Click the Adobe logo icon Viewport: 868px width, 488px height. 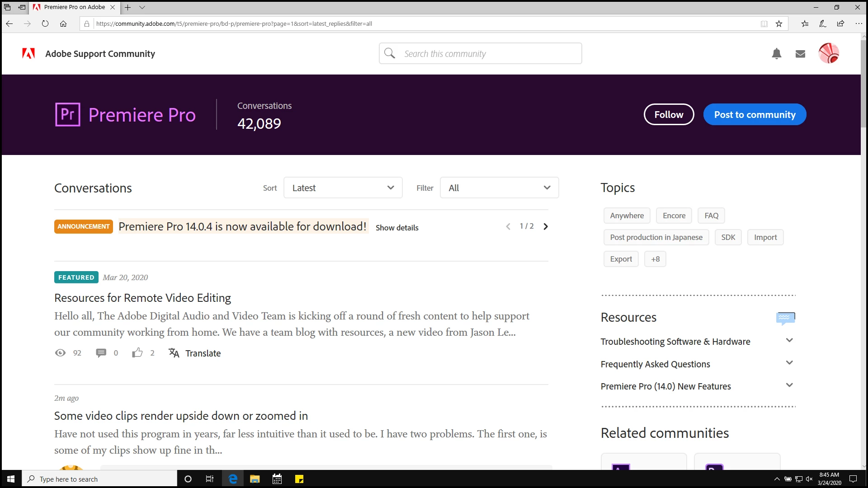click(x=28, y=54)
